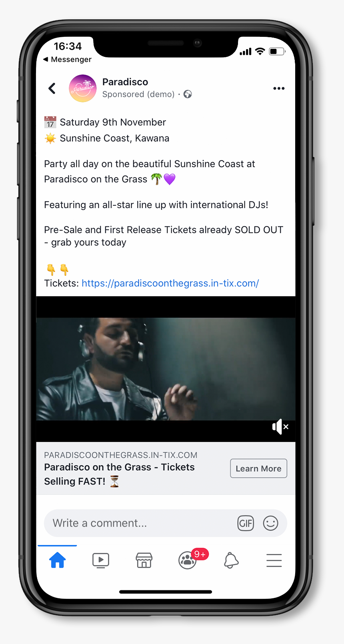Screen dimensions: 344x644
Task: Return to Messenger via status bar
Action: (68, 59)
